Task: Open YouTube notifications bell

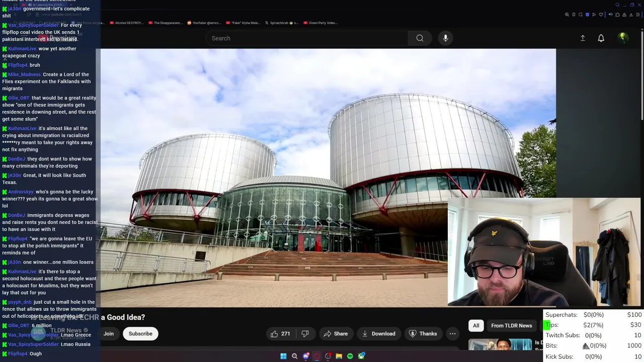Action: [601, 38]
